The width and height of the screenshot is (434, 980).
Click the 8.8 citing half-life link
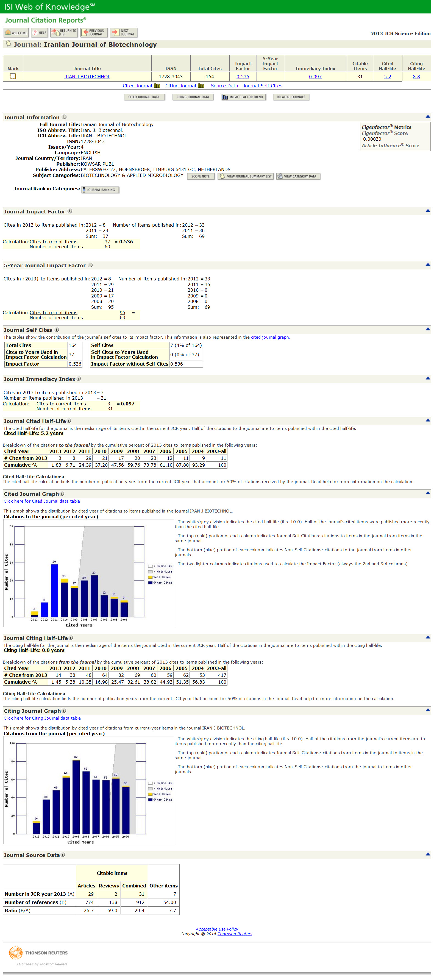pyautogui.click(x=416, y=77)
